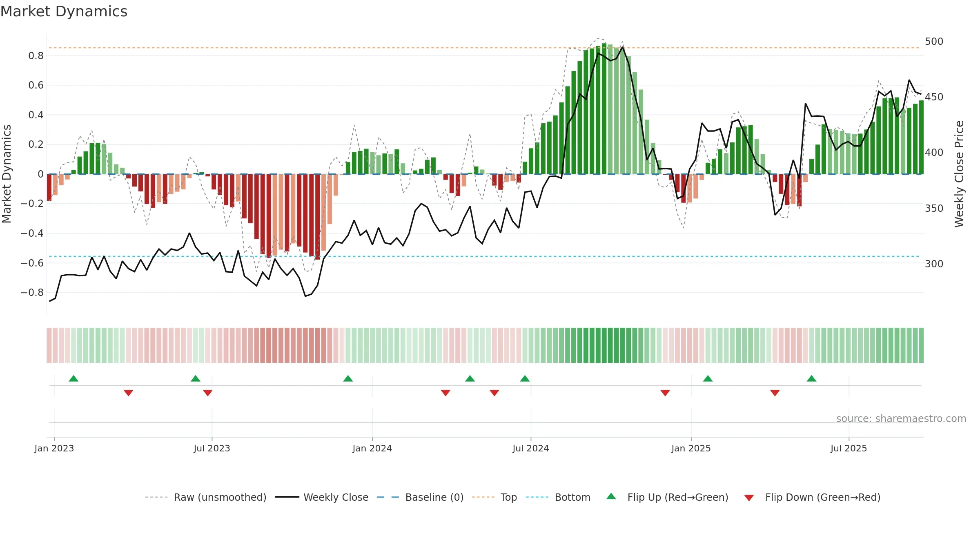
Task: Click the Jul 2024 x-axis label
Action: pyautogui.click(x=531, y=448)
